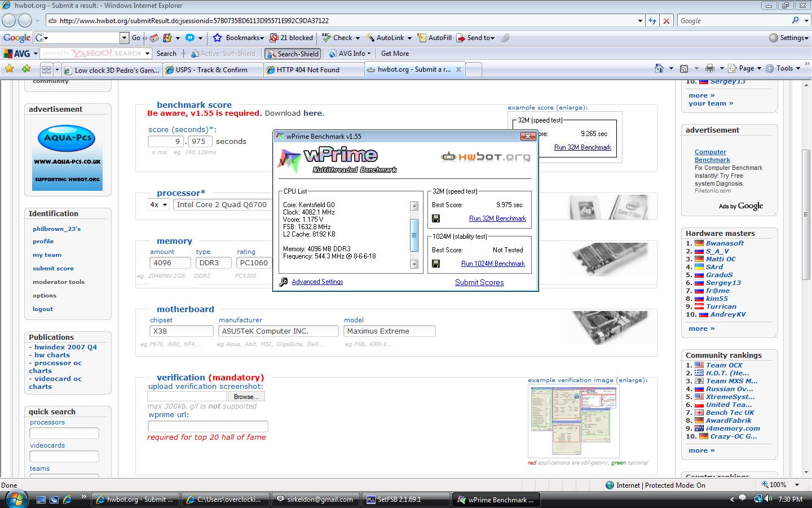Click the CPU List scroll down arrow
Image resolution: width=812 pixels, height=508 pixels.
(x=414, y=264)
